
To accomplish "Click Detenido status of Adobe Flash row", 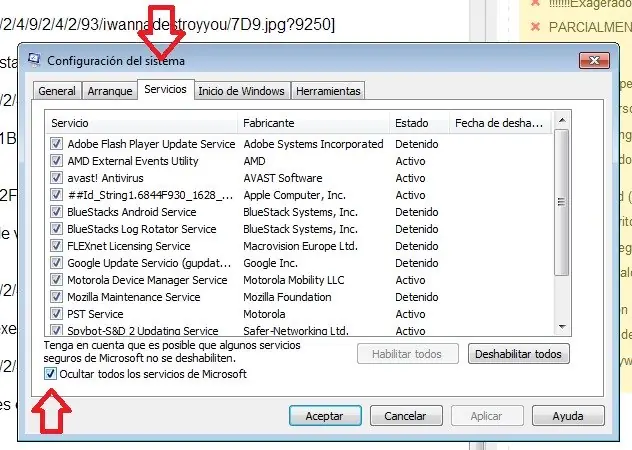I will (x=416, y=144).
